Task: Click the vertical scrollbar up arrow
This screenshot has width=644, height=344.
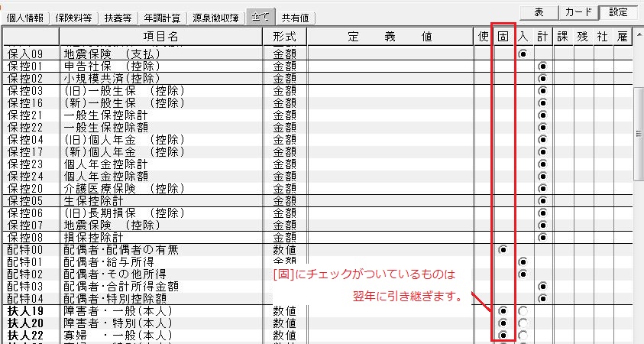Action: (639, 35)
